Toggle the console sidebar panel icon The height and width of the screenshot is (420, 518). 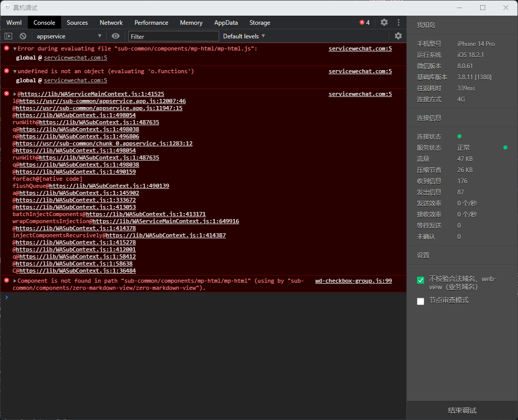[8, 36]
